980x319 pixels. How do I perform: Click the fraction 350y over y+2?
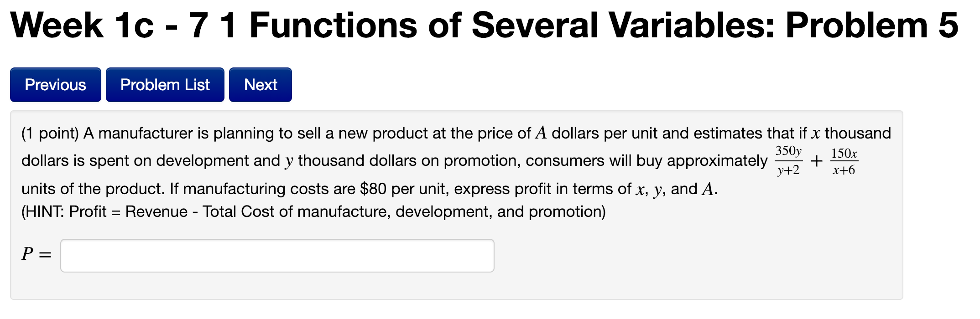[x=790, y=161]
